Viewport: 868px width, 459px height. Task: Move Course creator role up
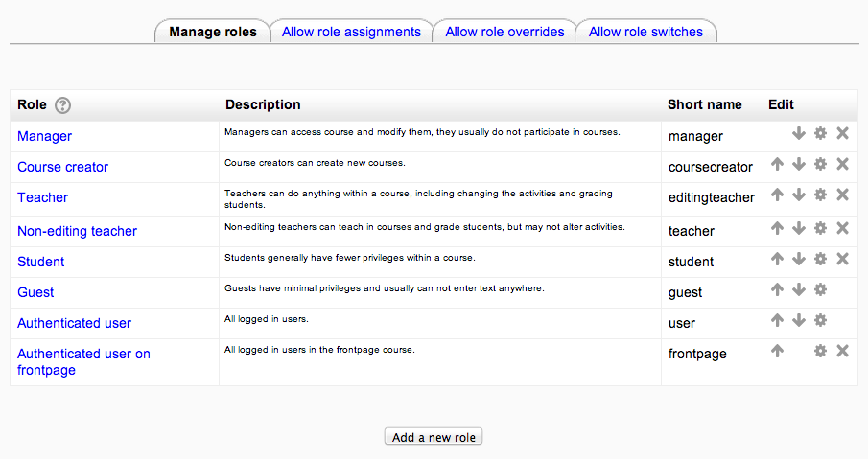point(777,164)
